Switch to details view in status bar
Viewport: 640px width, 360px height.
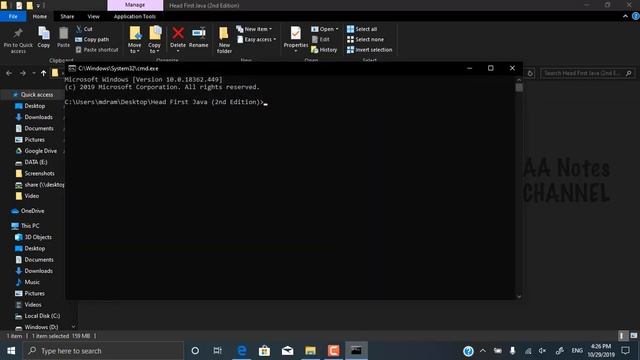point(622,336)
